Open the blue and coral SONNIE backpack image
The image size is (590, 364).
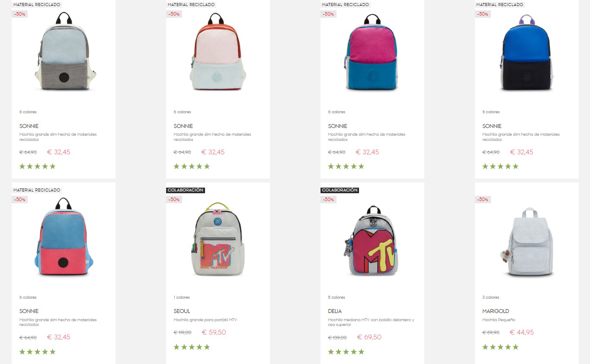click(64, 236)
